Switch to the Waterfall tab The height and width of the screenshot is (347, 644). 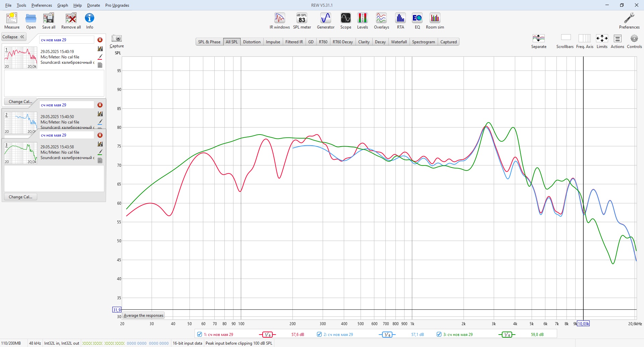(x=399, y=42)
